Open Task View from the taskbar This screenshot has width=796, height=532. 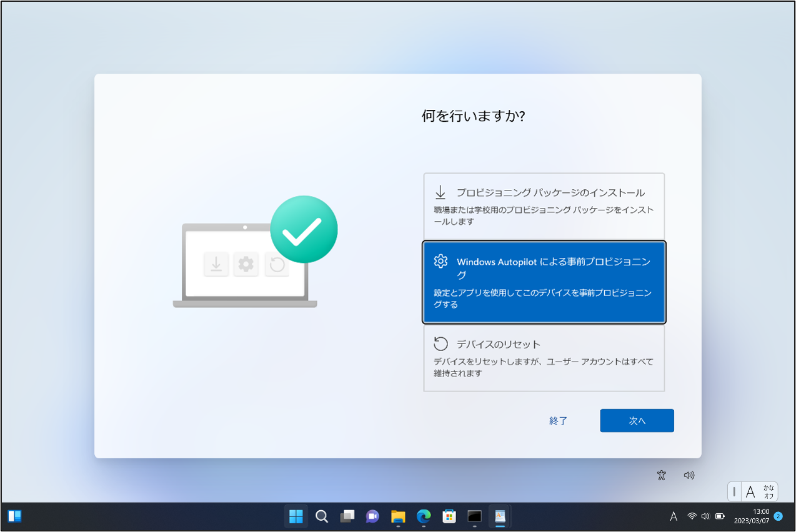(x=347, y=516)
